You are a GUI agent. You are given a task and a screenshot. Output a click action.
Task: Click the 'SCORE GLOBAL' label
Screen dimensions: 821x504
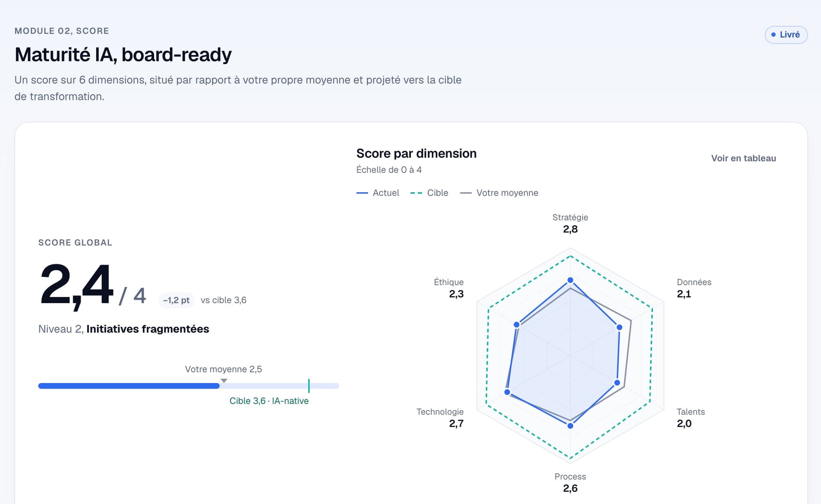(x=75, y=242)
